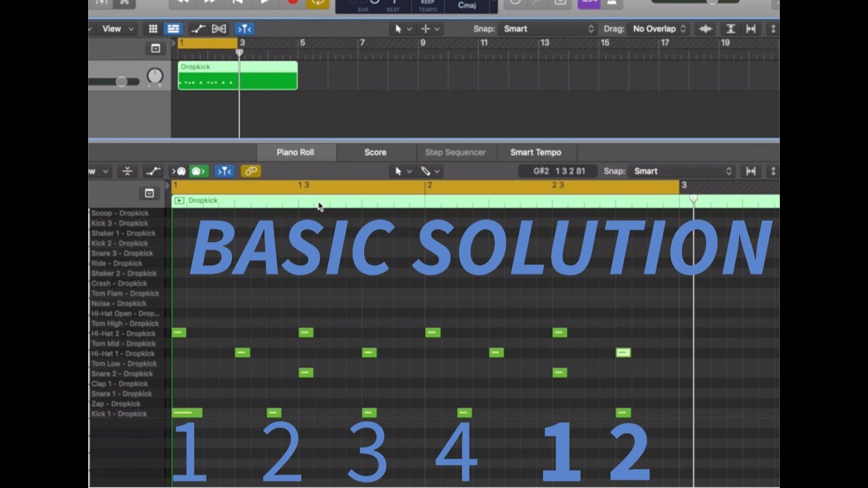Click the Cmaj key signature display

467,5
